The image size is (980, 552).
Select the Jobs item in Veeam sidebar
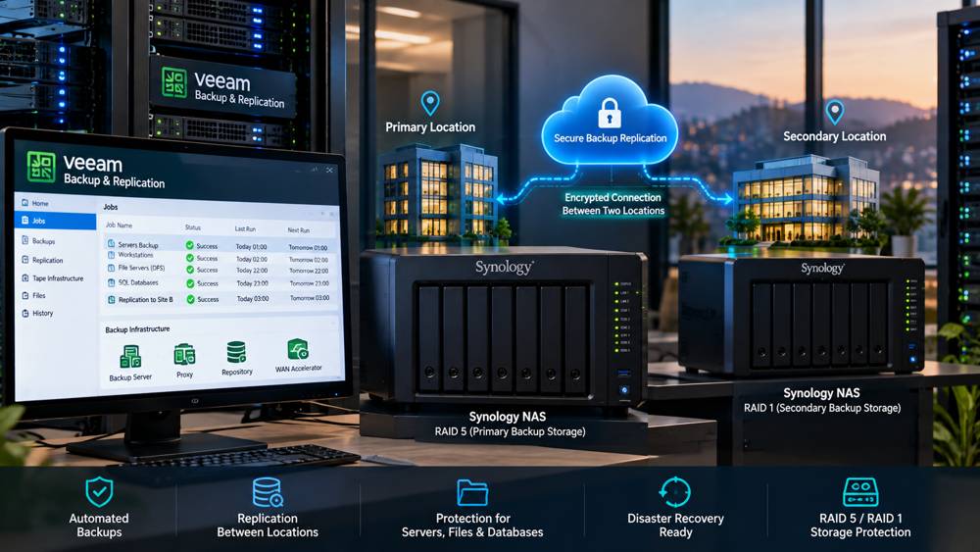click(x=55, y=221)
